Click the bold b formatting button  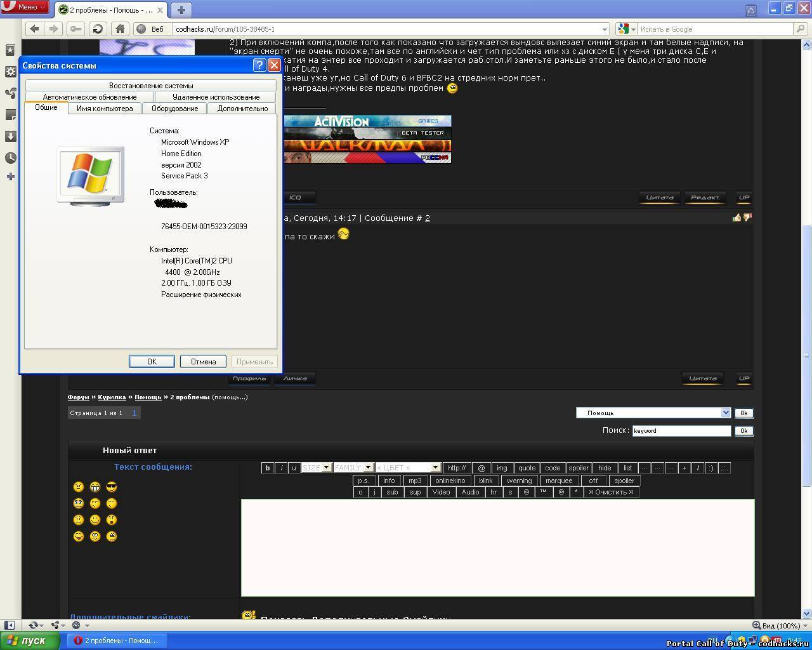click(x=268, y=468)
